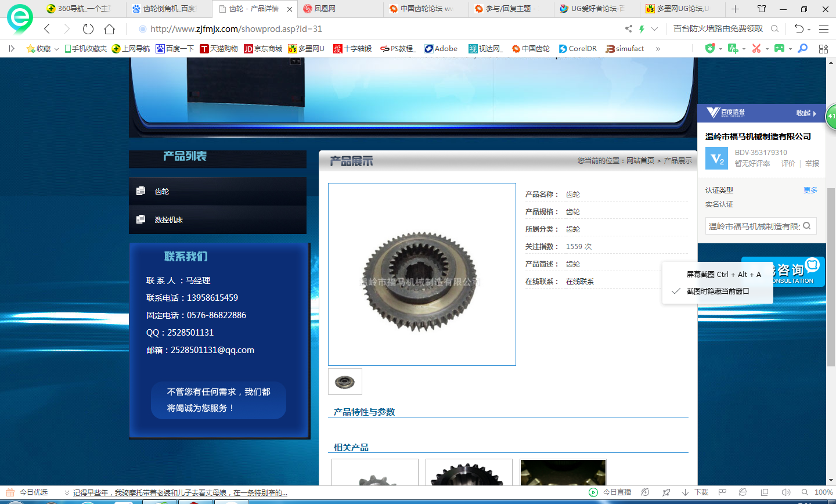Open dropdown arrow beside the shield icon
The width and height of the screenshot is (836, 504).
tap(720, 49)
